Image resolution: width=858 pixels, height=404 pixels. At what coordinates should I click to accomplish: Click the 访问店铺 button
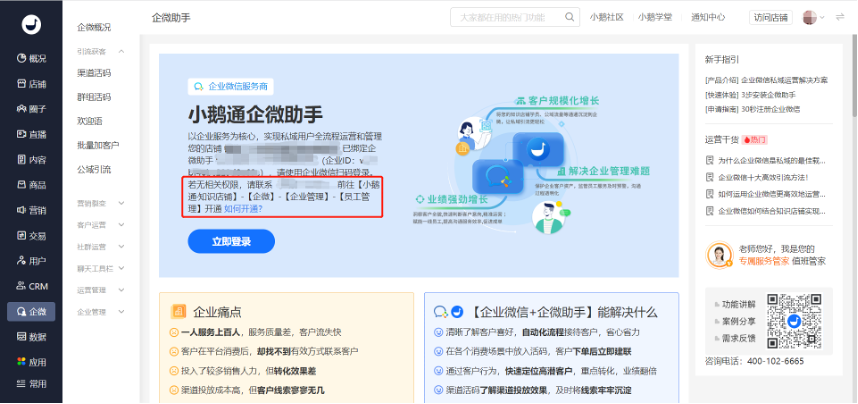point(770,18)
